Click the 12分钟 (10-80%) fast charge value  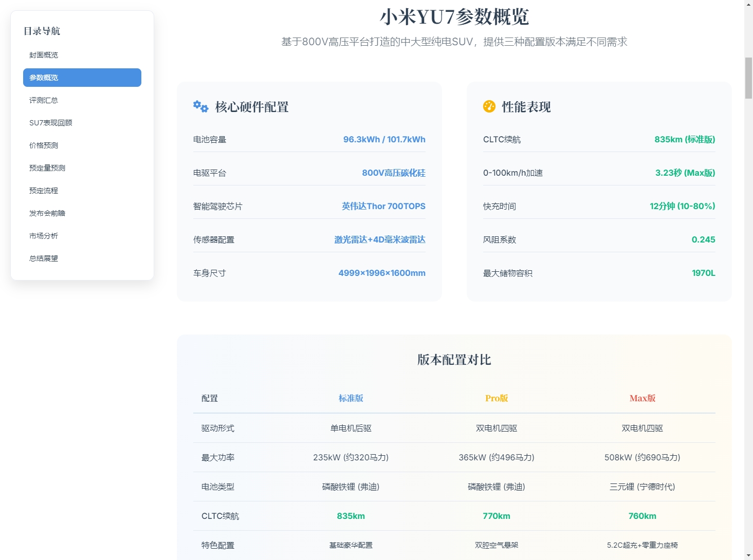(x=683, y=206)
